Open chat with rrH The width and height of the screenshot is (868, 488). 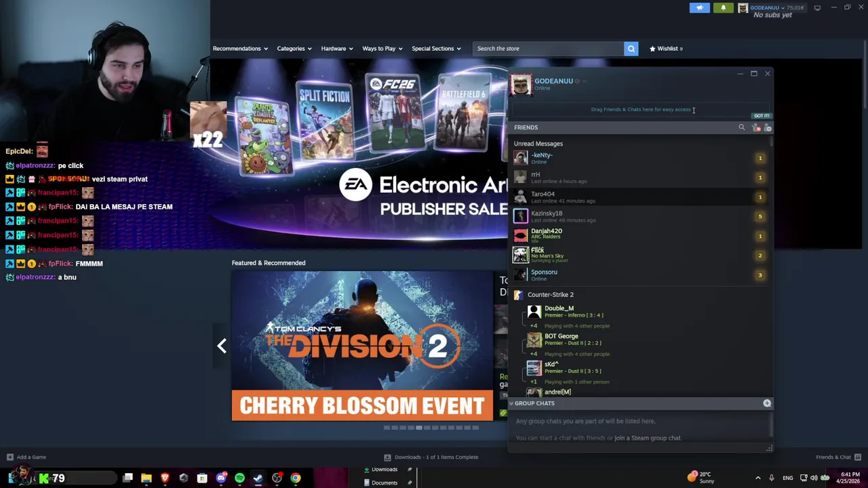639,178
